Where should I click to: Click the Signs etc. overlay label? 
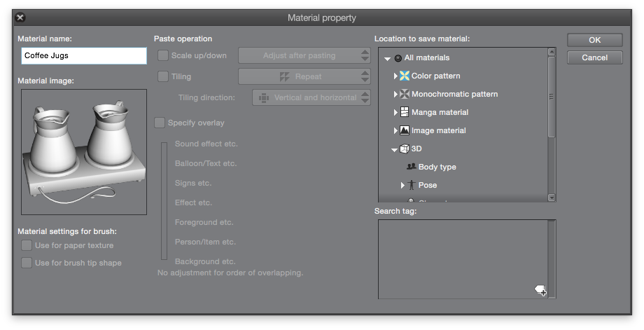coord(193,184)
